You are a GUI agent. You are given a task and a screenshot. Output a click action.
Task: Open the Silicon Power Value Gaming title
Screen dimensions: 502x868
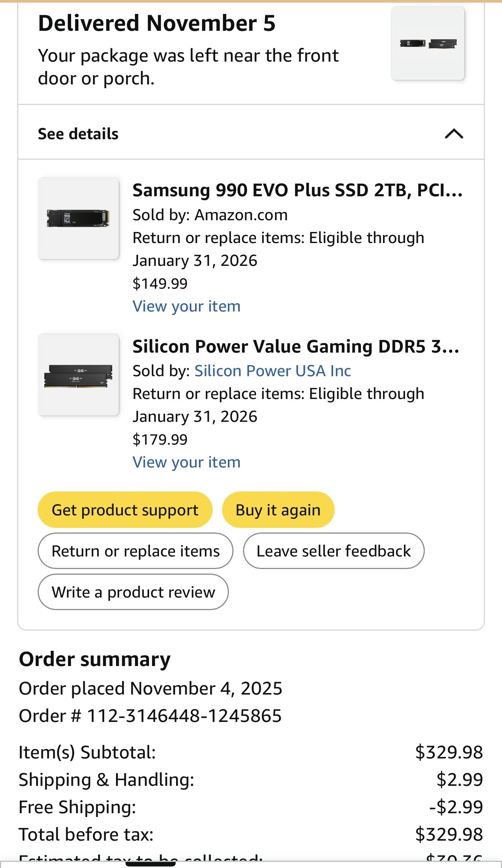[x=296, y=347]
